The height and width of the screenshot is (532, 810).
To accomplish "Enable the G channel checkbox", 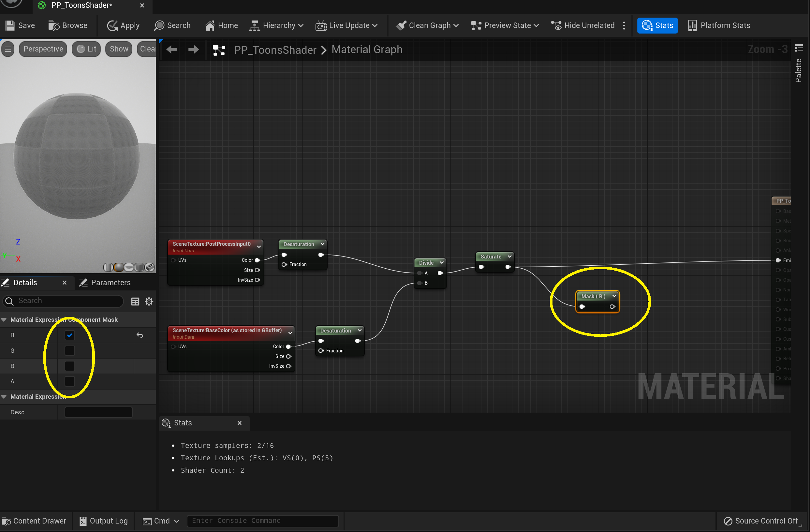I will point(70,350).
